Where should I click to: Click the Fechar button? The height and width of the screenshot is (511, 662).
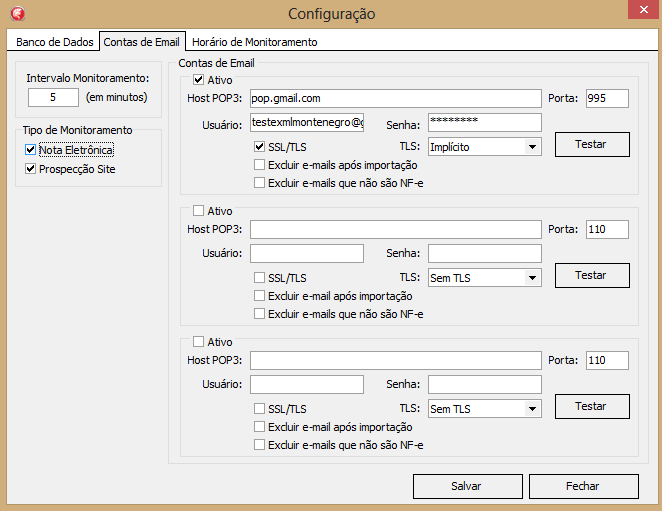click(x=583, y=486)
